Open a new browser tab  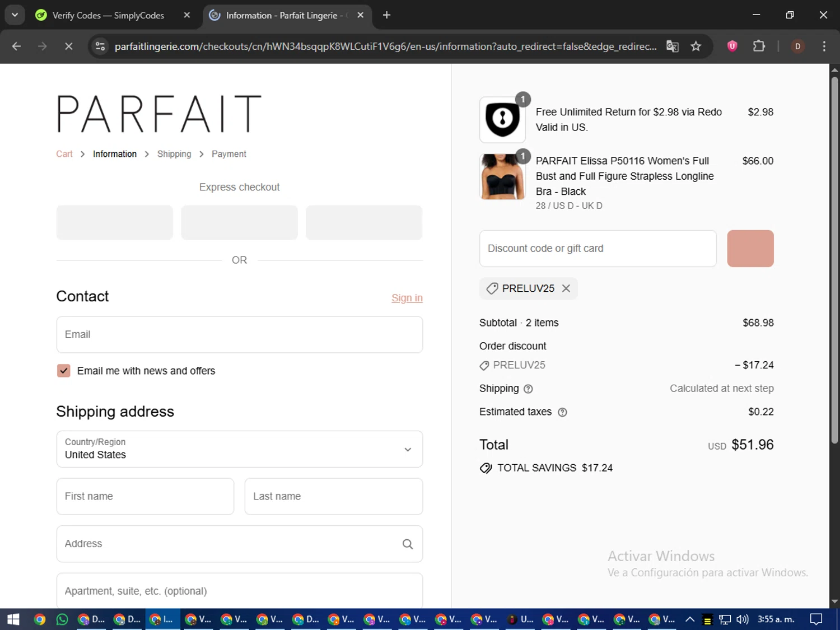pos(386,15)
